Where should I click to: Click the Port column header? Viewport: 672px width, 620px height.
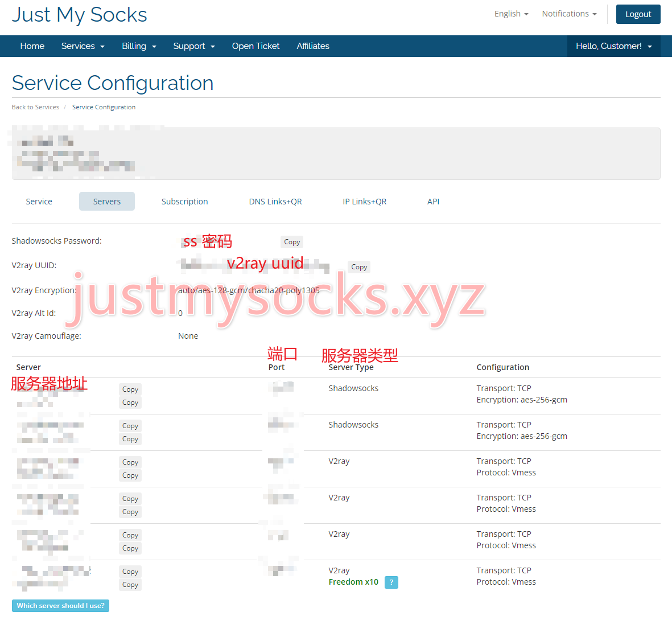tap(277, 367)
